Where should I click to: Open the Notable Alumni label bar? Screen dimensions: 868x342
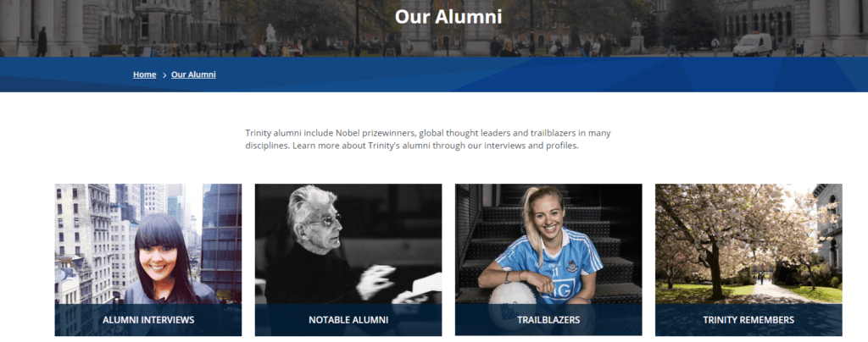[348, 320]
